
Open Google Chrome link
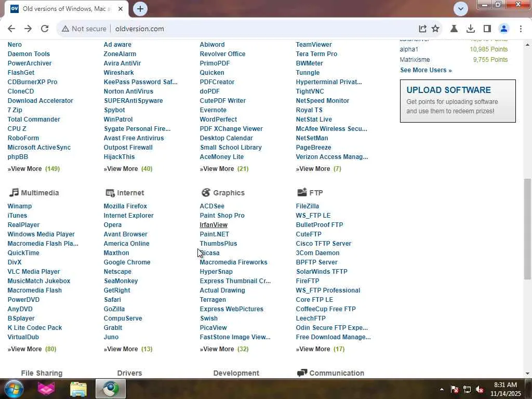[127, 262]
